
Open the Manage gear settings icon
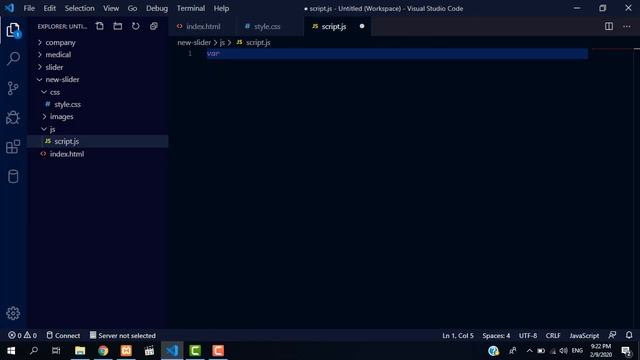point(13,313)
